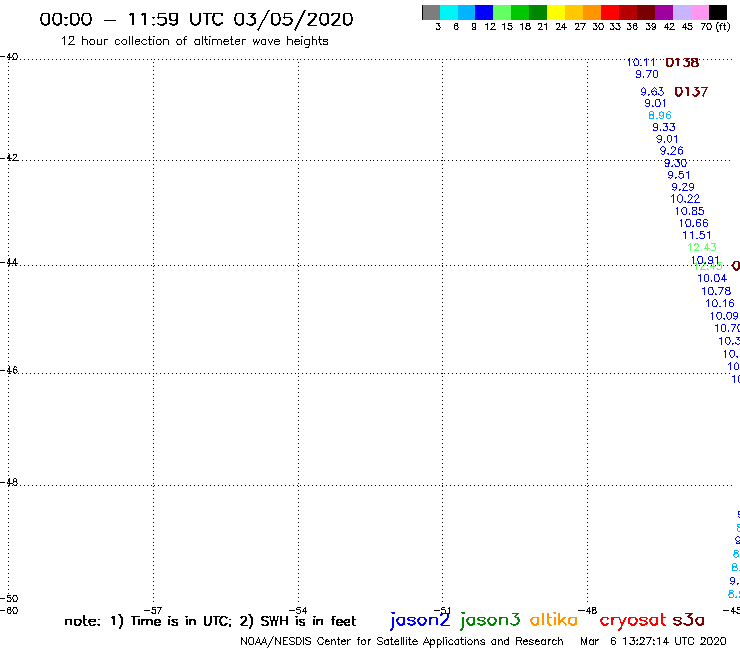This screenshot has height=650, width=740.
Task: Select the green 'jason3' satellite label
Action: point(490,620)
